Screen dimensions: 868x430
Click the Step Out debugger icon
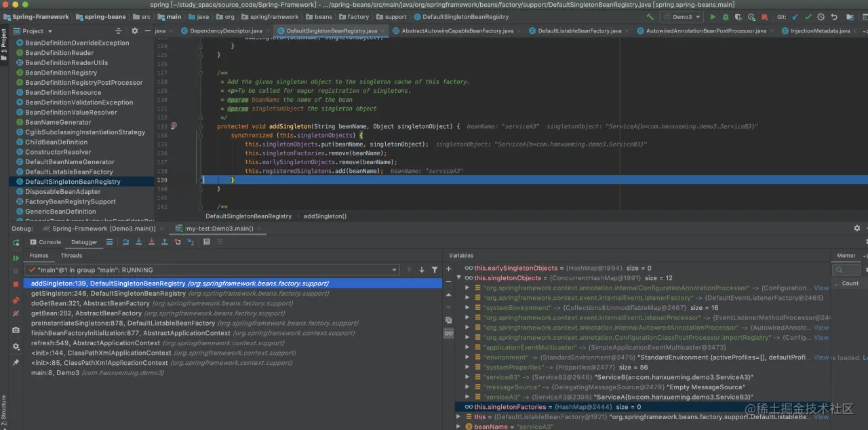point(164,241)
